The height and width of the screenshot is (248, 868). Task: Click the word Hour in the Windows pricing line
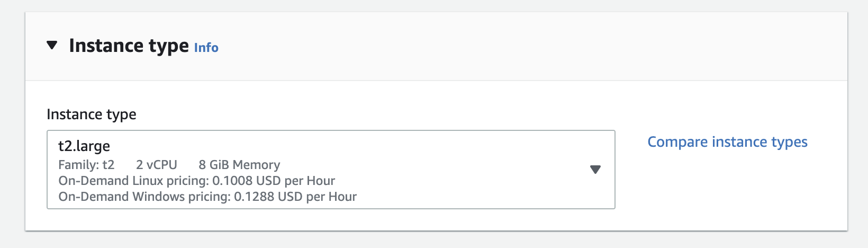pos(342,197)
